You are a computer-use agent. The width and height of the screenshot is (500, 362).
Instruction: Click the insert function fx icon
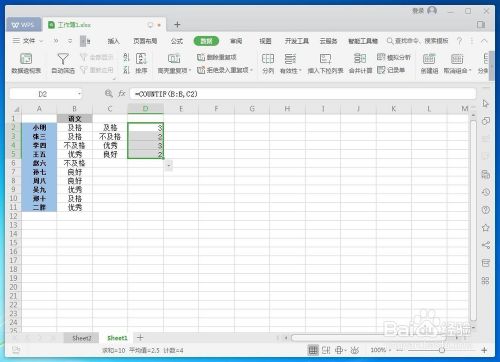pos(122,94)
